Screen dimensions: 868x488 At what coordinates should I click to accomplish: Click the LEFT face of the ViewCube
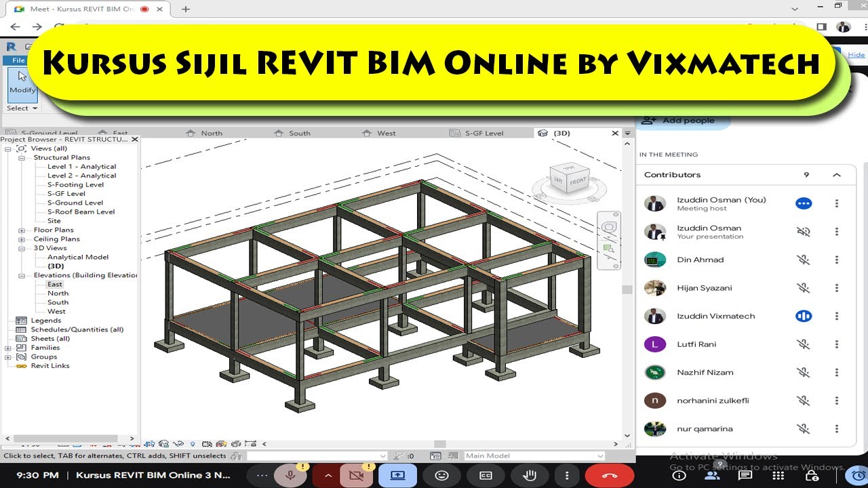(557, 180)
